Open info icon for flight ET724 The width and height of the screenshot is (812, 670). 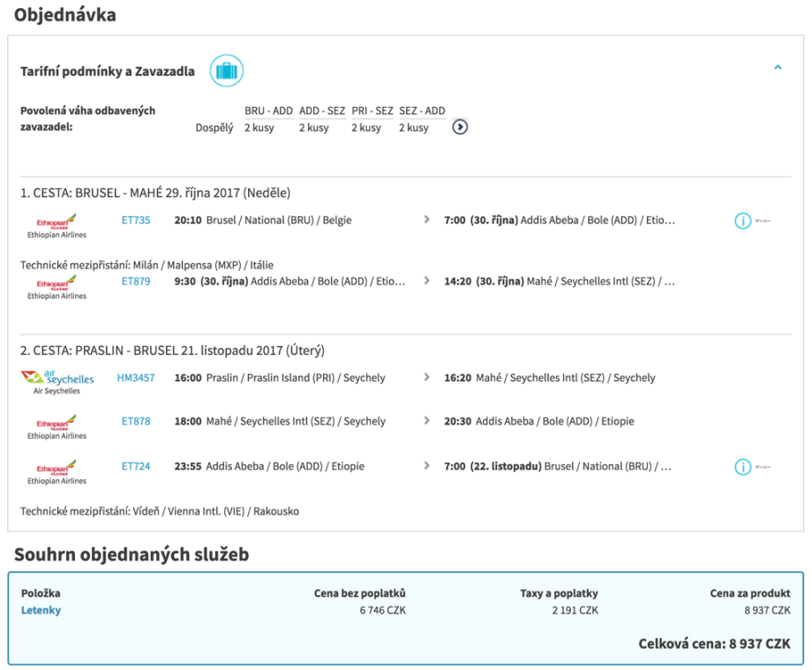click(x=742, y=467)
